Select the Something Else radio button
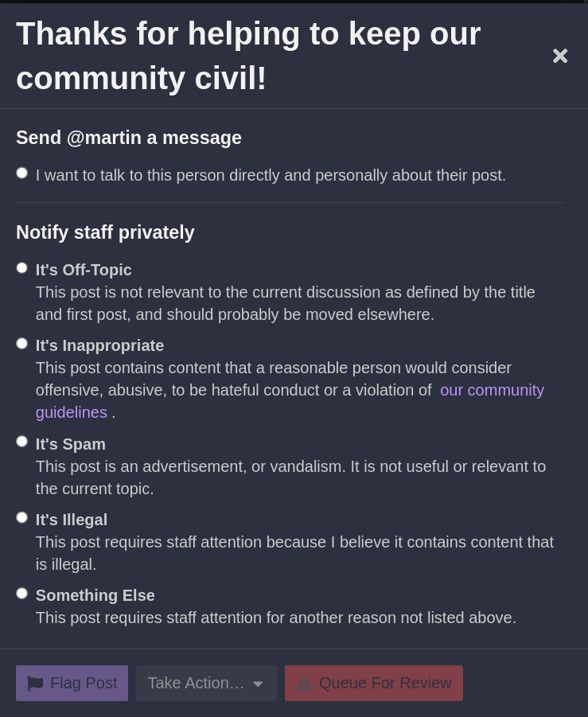588x717 pixels. 22,593
